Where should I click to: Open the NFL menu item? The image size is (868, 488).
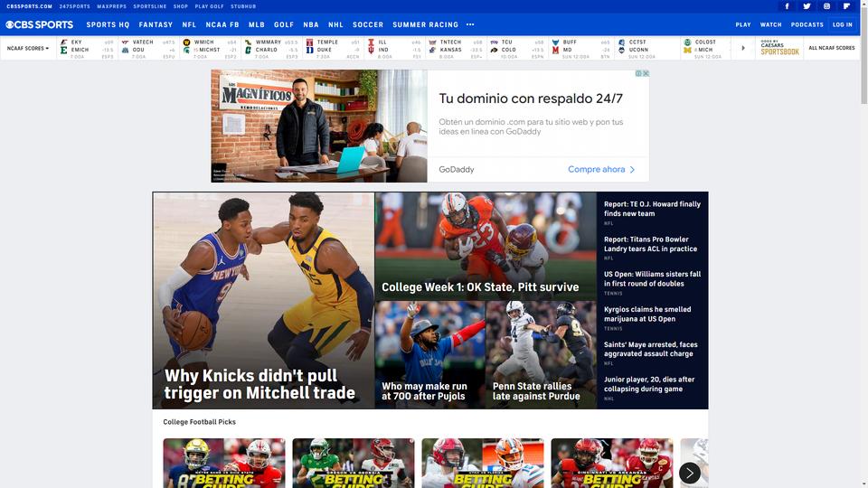(x=189, y=25)
